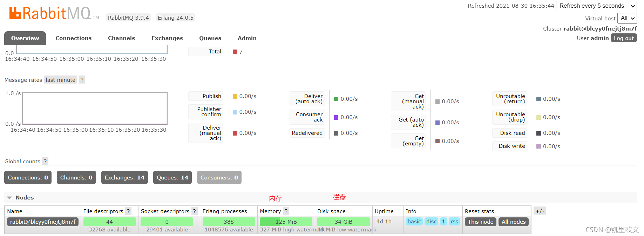The width and height of the screenshot is (644, 236).
Task: Open help for File descriptors column
Action: click(x=128, y=211)
